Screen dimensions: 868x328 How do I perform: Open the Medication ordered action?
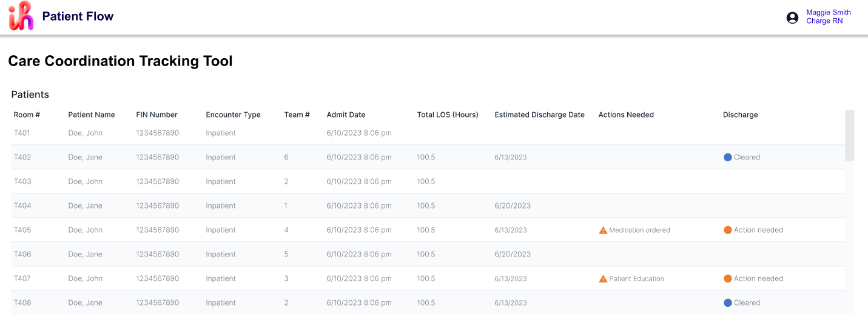639,230
